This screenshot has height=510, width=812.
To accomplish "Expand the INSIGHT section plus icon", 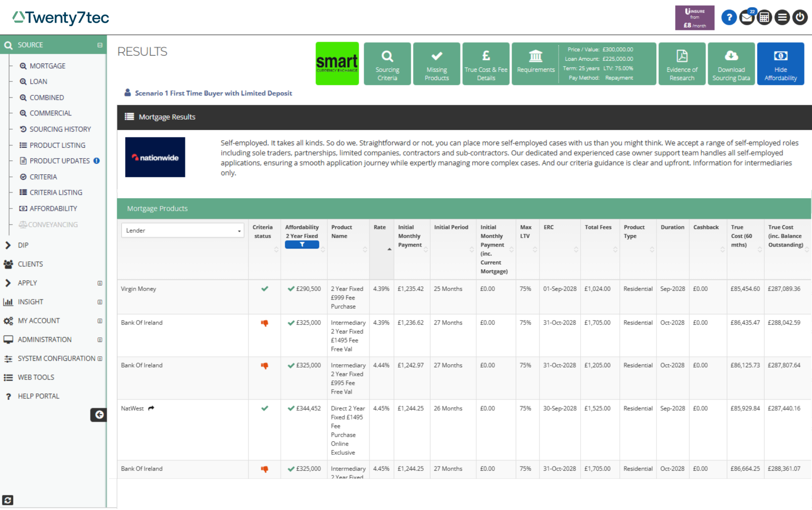I will pyautogui.click(x=100, y=302).
